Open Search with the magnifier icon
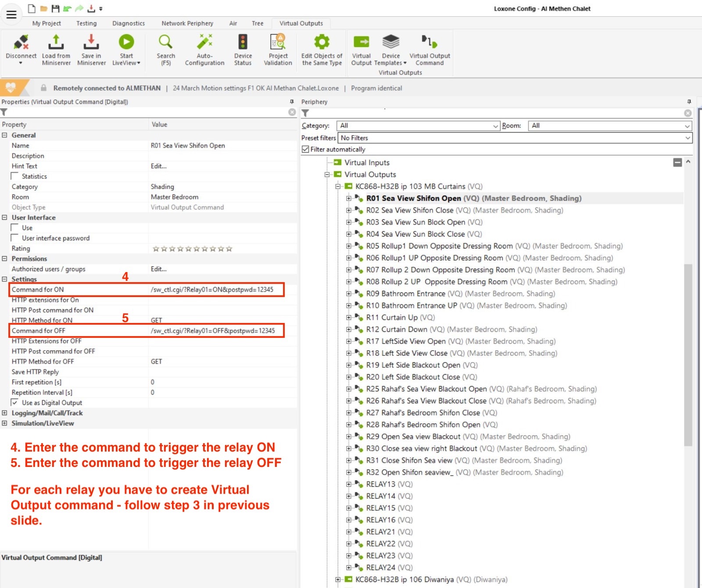Image resolution: width=702 pixels, height=588 pixels. click(165, 43)
